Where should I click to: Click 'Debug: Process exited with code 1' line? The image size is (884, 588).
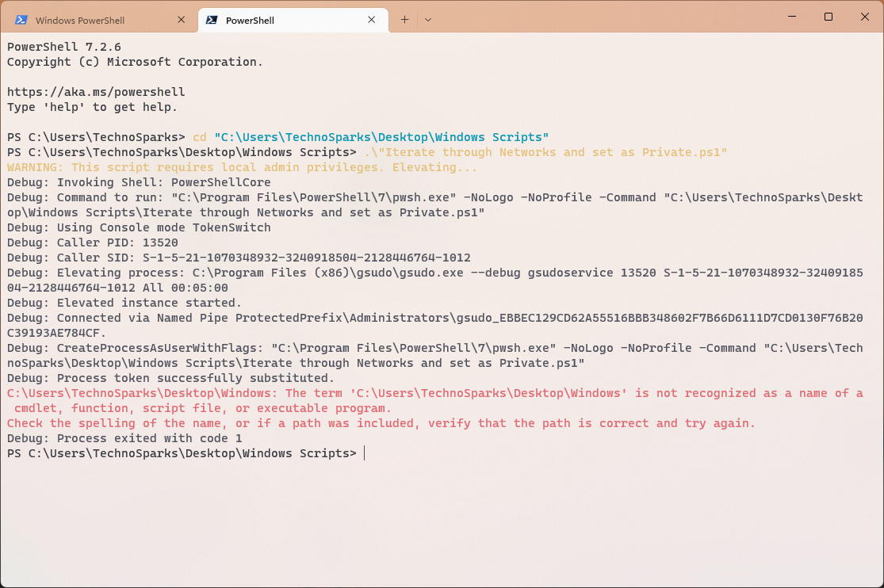tap(124, 438)
